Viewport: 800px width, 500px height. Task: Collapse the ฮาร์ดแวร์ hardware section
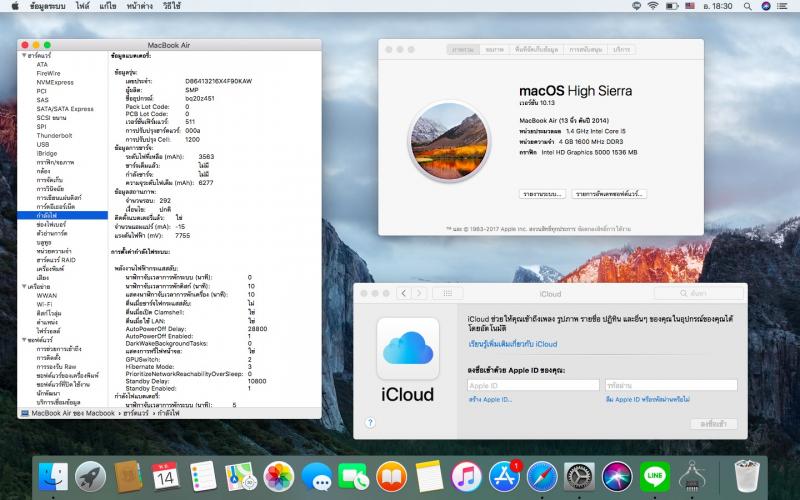[x=23, y=55]
